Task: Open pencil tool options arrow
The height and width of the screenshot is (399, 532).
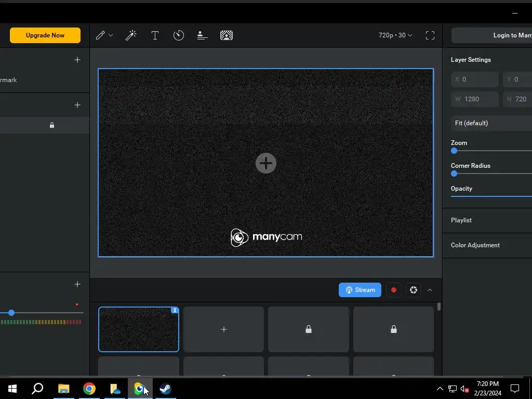Action: point(111,35)
